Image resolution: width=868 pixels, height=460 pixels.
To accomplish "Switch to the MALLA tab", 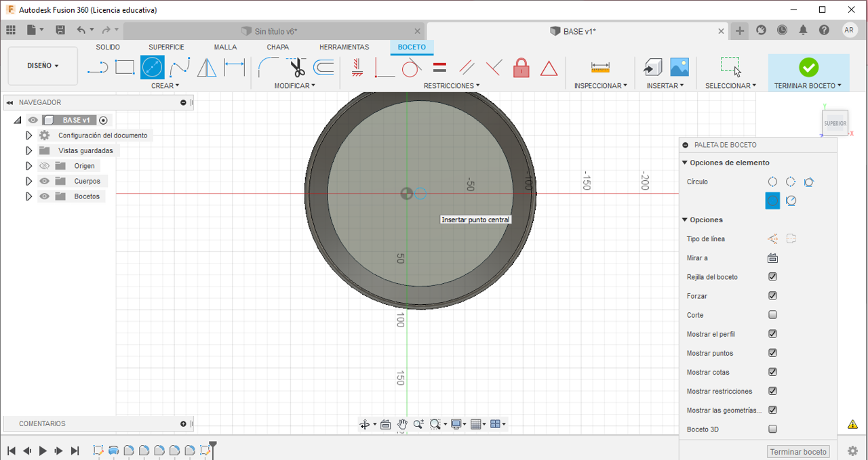I will pyautogui.click(x=225, y=47).
